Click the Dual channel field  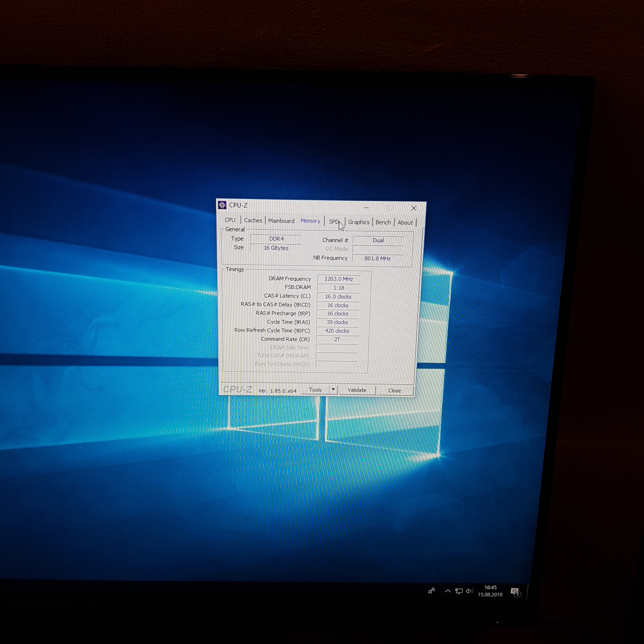(378, 240)
